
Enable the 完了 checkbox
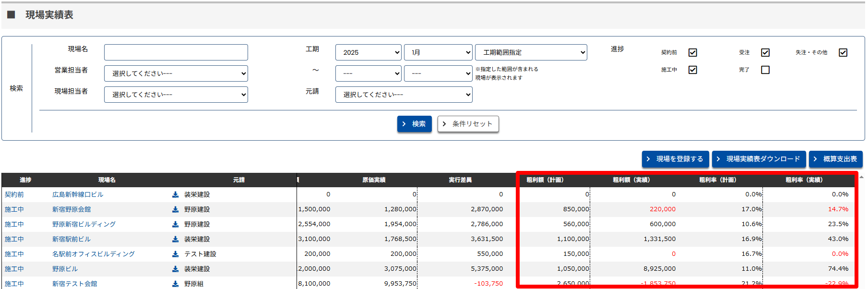765,70
